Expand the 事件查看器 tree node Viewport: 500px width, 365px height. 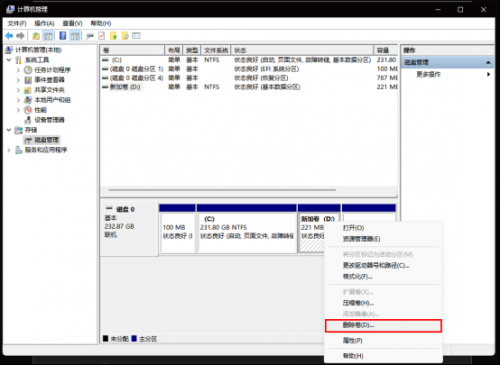(x=18, y=80)
